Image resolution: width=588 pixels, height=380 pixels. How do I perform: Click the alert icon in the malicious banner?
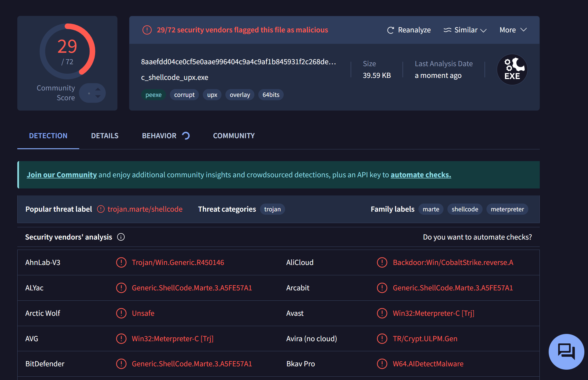pyautogui.click(x=147, y=30)
